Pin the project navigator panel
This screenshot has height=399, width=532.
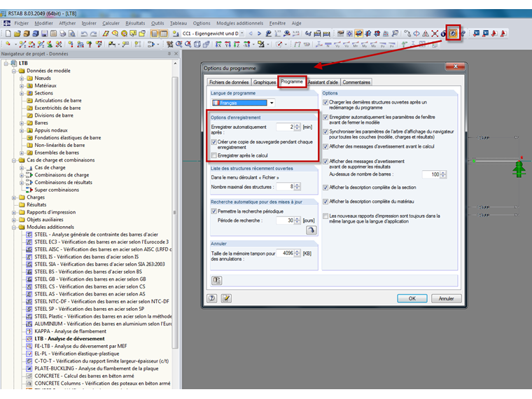[169, 54]
